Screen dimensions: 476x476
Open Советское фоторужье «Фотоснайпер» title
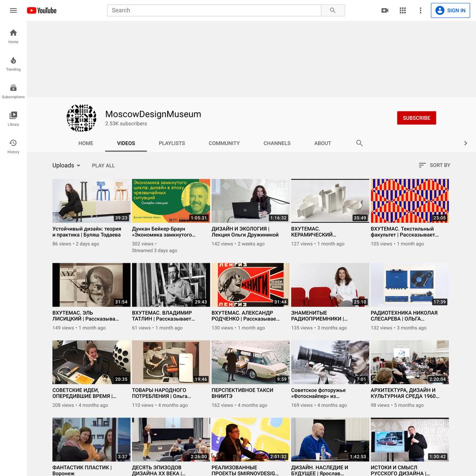pos(318,393)
